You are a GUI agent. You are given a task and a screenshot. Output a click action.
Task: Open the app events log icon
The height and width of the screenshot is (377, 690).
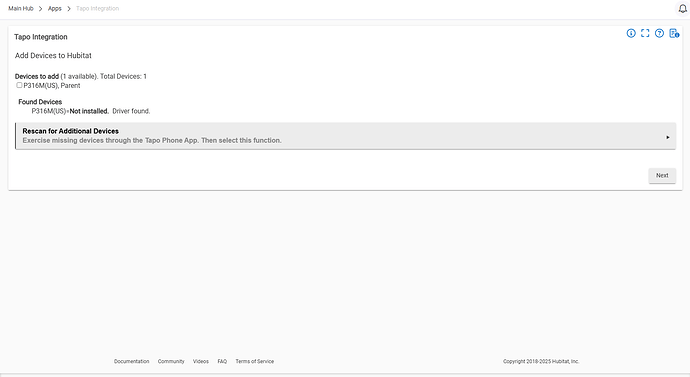[674, 33]
